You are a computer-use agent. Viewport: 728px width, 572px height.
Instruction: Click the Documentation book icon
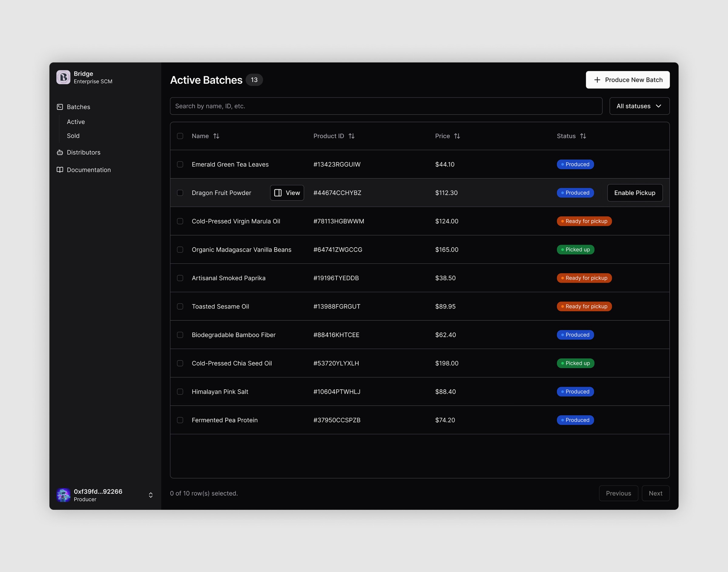click(x=60, y=170)
